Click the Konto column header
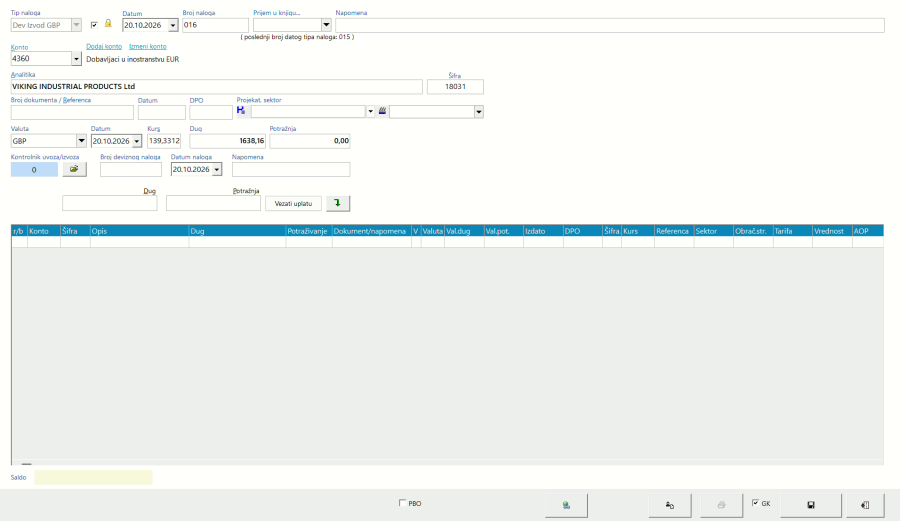Viewport: 900px width, 521px height. (44, 231)
